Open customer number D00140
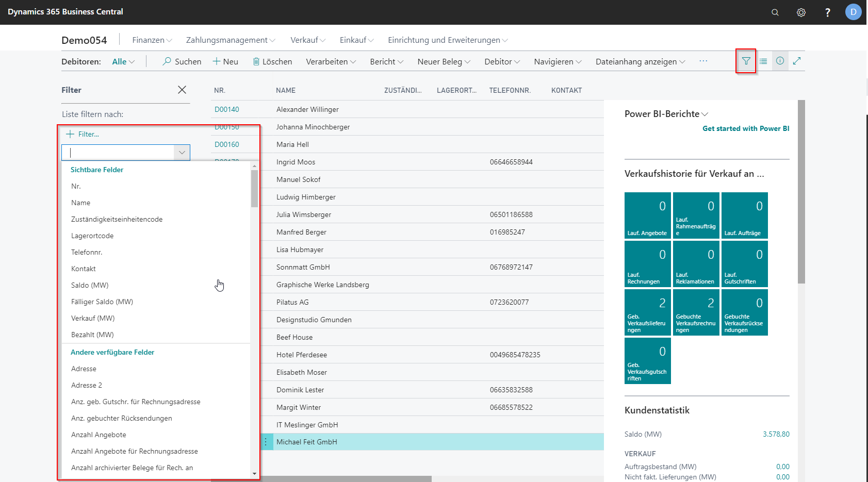Image resolution: width=868 pixels, height=482 pixels. (x=227, y=109)
